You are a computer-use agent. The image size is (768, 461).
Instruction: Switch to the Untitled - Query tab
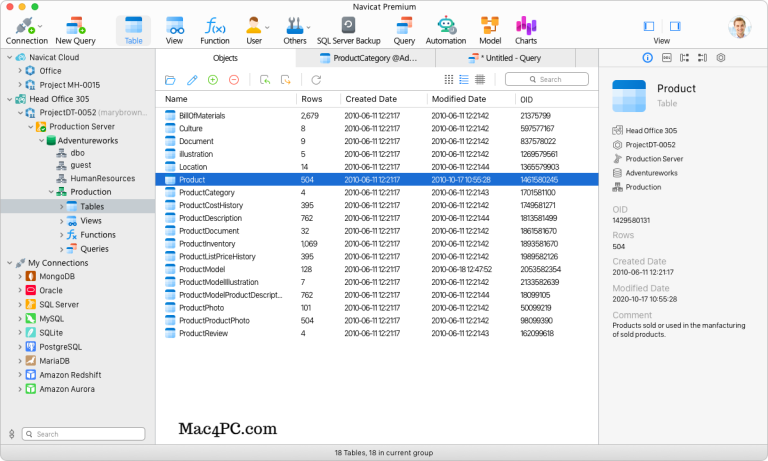tap(505, 58)
